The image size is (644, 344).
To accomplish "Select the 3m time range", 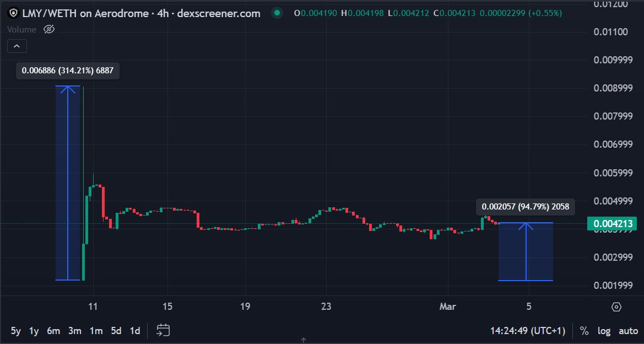I will pyautogui.click(x=75, y=330).
